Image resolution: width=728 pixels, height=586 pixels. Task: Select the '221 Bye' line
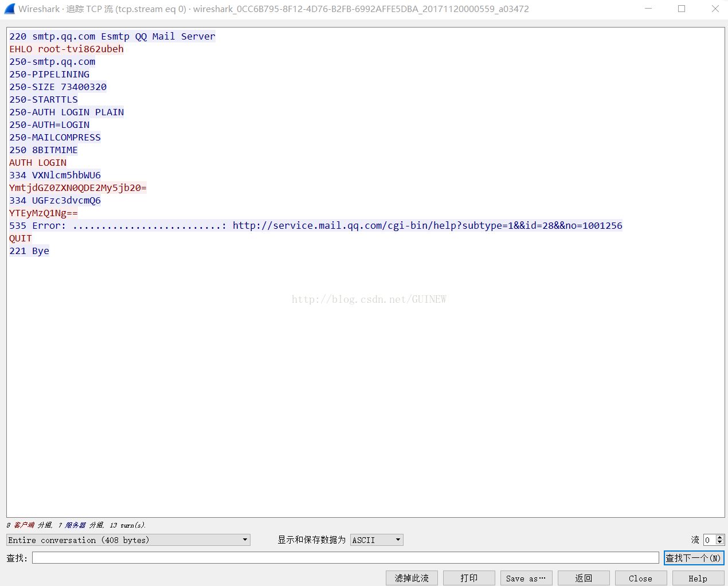[x=29, y=251]
